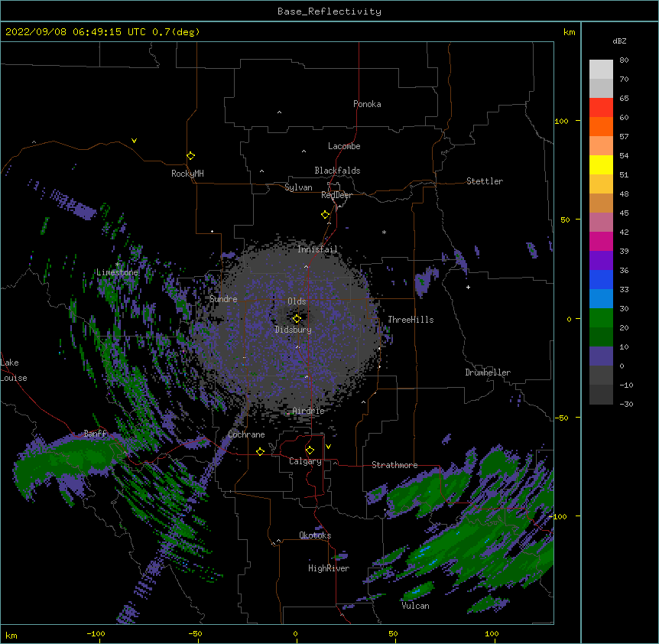Click the white plus marker north of Drumheller
The height and width of the screenshot is (644, 659).
[468, 287]
